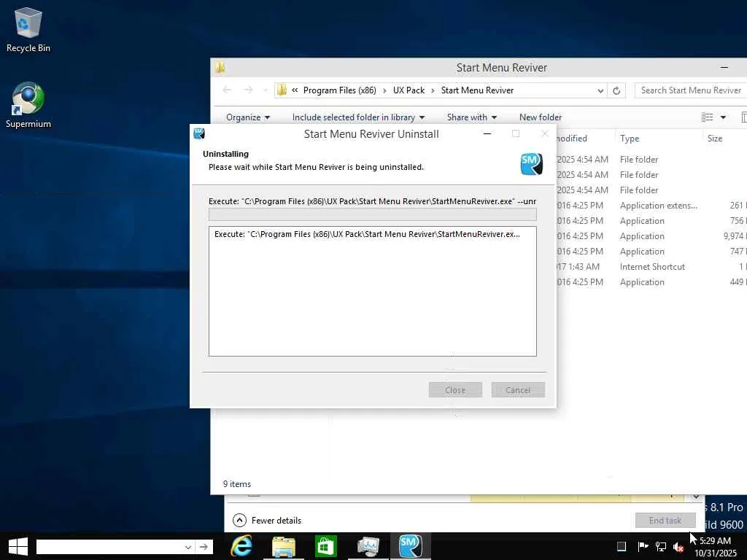Expand hidden breadcrumb path chevrons
The image size is (747, 560).
tap(295, 90)
